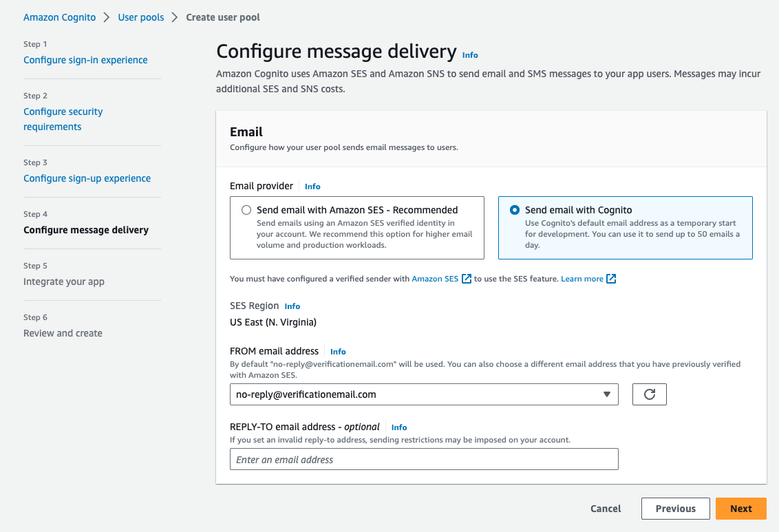779x532 pixels.
Task: Choose Send email with Cognito radio button
Action: tap(515, 210)
